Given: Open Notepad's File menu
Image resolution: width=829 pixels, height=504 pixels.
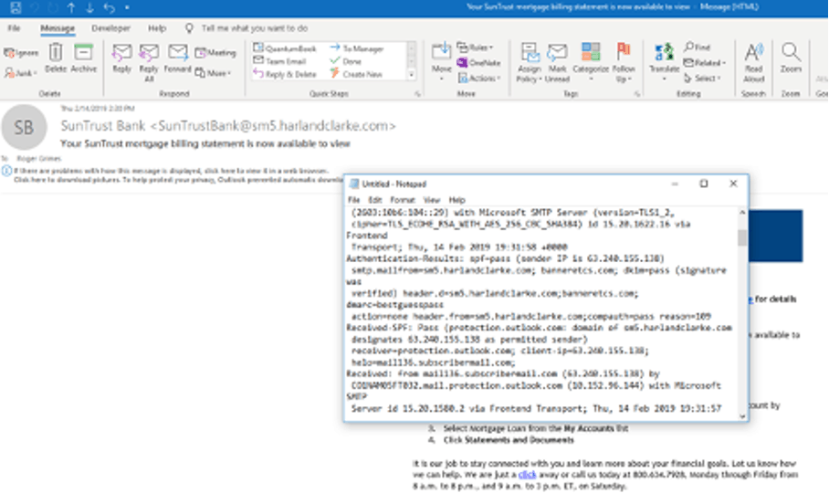Looking at the screenshot, I should coord(353,200).
